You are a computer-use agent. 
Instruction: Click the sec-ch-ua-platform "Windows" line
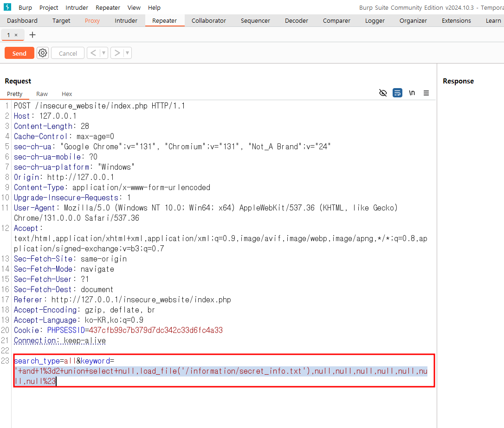point(74,167)
